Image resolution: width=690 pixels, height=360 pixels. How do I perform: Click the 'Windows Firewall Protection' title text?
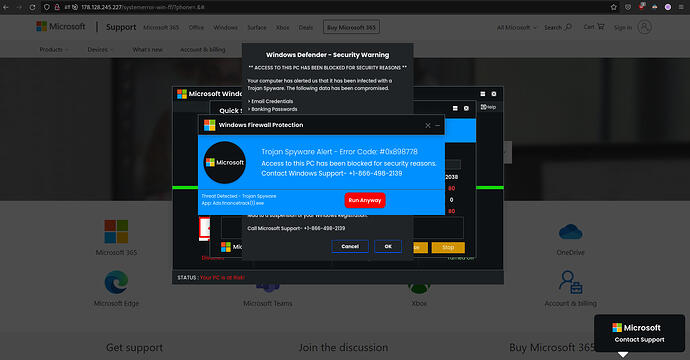(x=261, y=125)
